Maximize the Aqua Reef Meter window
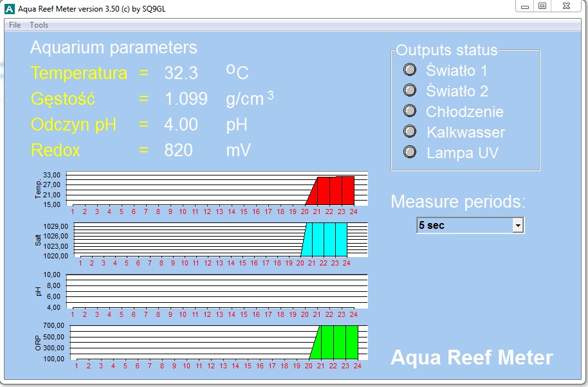The image size is (588, 387). pyautogui.click(x=542, y=6)
